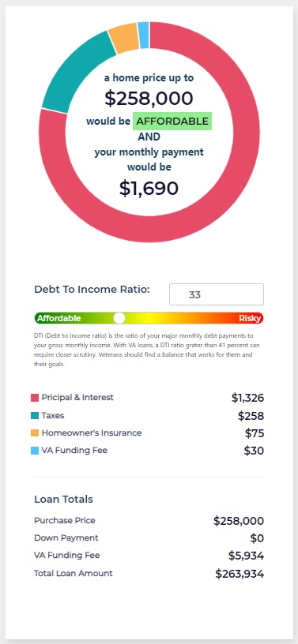Click the Homeowner's Insurance legend label
The image size is (298, 644).
(92, 433)
